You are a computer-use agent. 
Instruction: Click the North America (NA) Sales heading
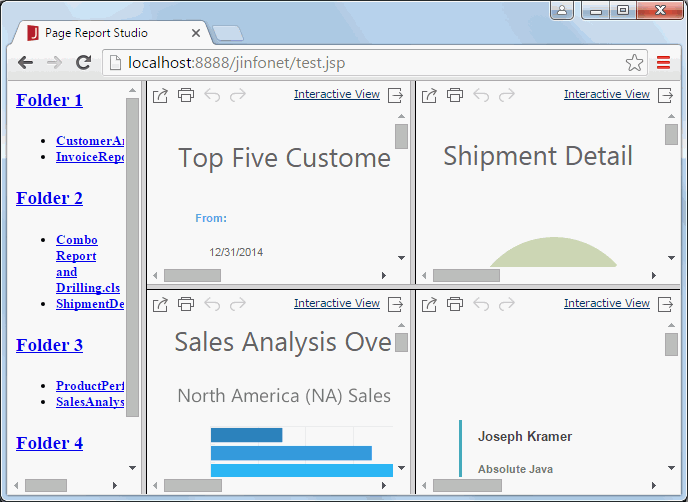tap(284, 396)
